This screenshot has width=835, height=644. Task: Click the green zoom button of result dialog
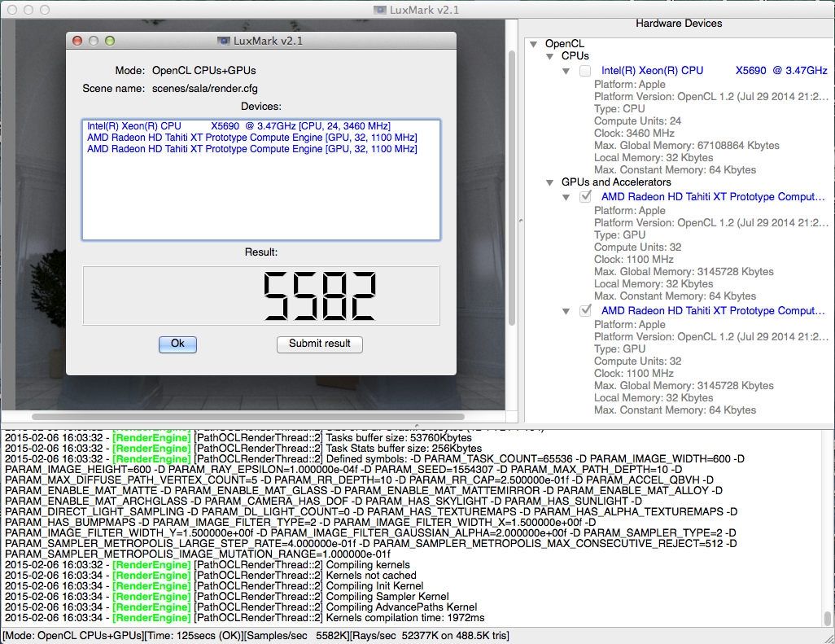click(110, 41)
